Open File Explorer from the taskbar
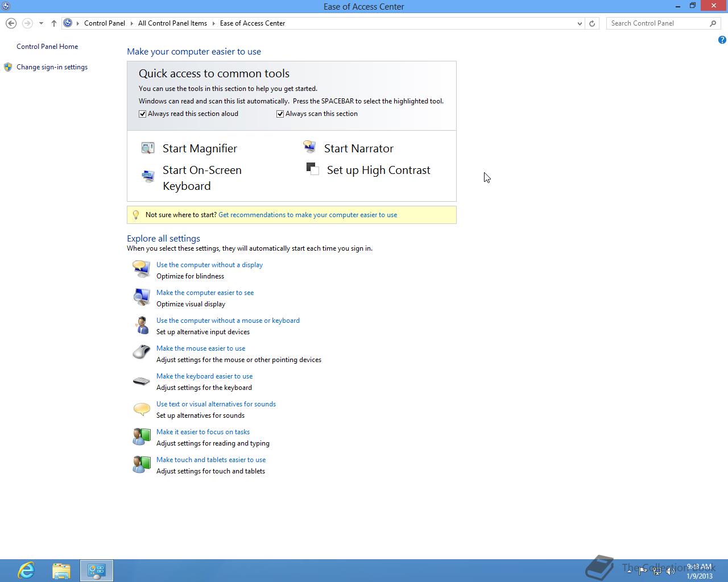Image resolution: width=728 pixels, height=582 pixels. (x=61, y=570)
